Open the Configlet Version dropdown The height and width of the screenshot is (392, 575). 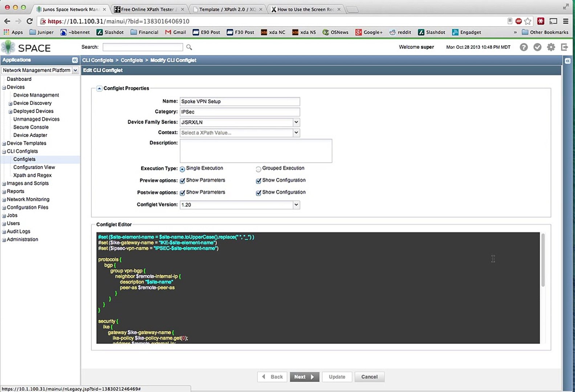[x=296, y=205]
